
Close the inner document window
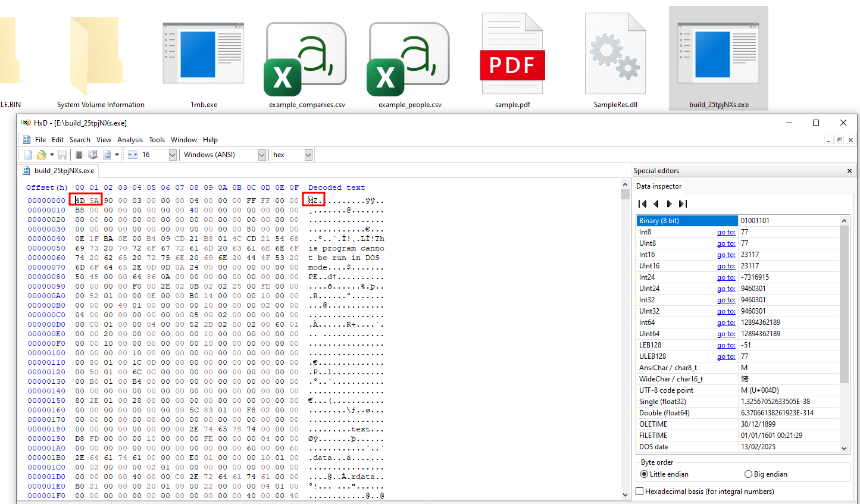850,140
